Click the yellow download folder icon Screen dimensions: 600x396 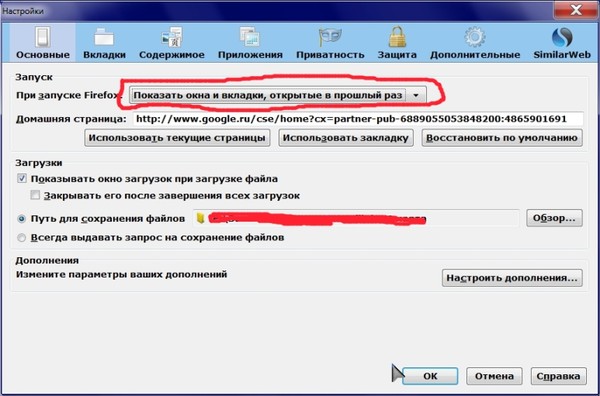pos(201,218)
